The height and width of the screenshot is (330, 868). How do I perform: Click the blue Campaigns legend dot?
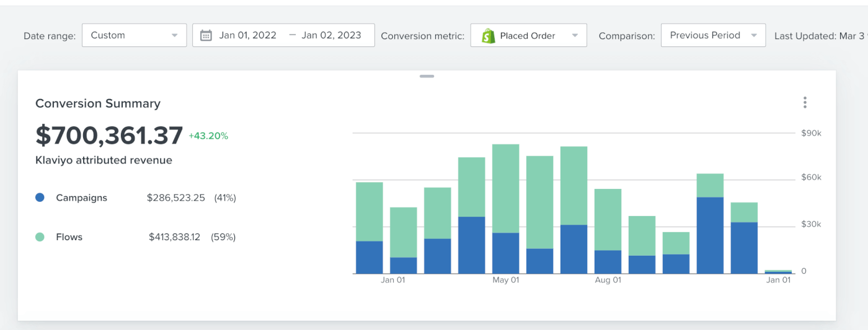40,198
